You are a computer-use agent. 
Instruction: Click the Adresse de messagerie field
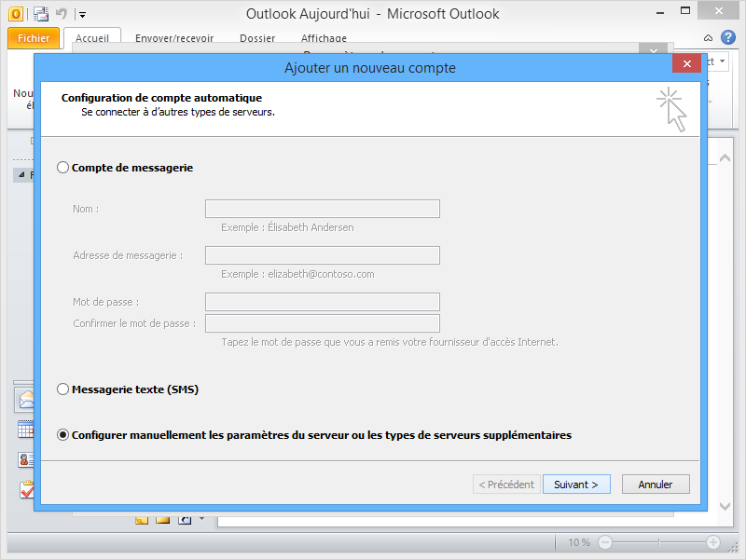coord(323,255)
